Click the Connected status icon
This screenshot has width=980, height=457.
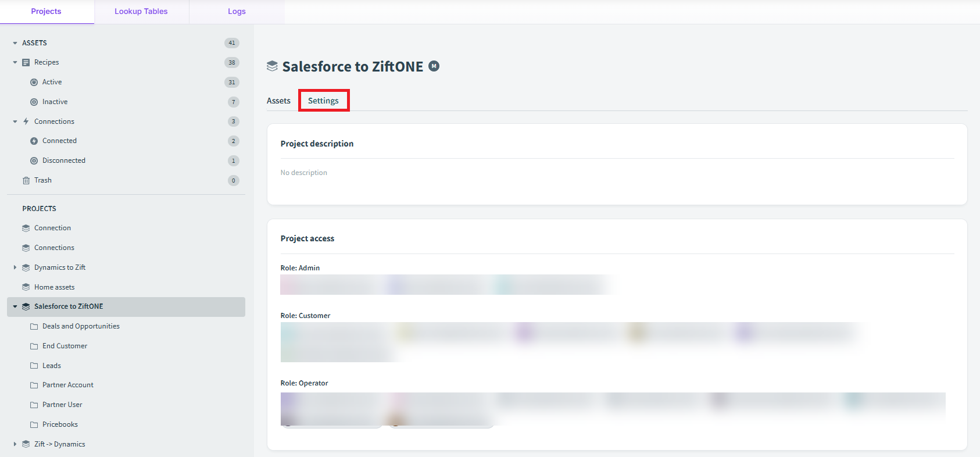coord(34,141)
